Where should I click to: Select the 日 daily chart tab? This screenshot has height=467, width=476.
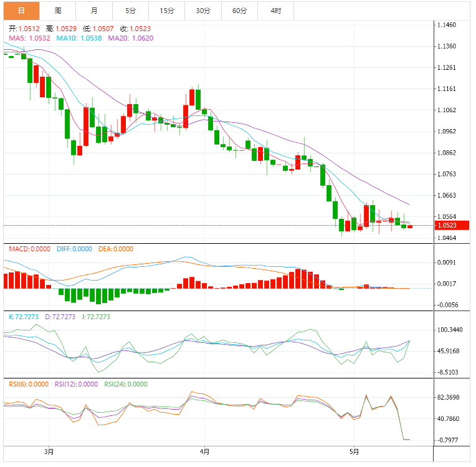pyautogui.click(x=22, y=11)
